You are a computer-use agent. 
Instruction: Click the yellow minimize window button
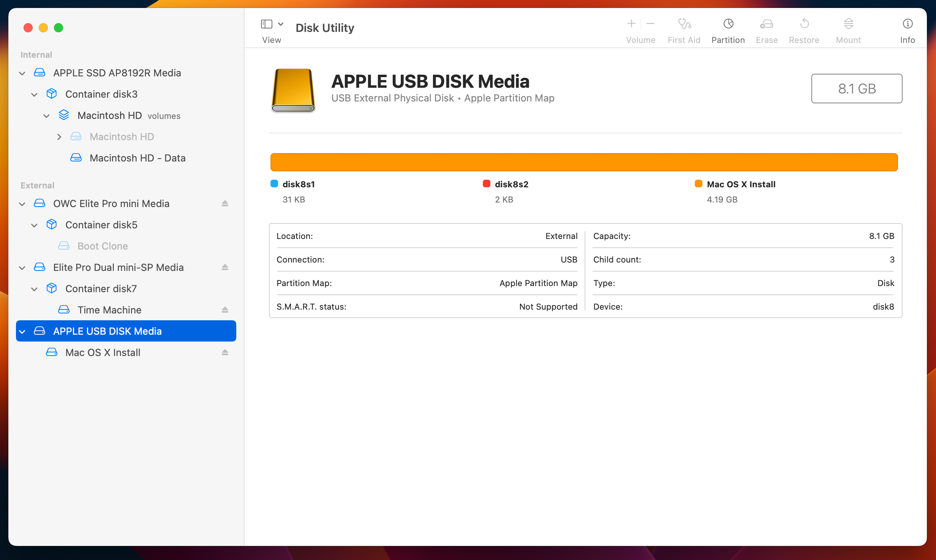[43, 28]
